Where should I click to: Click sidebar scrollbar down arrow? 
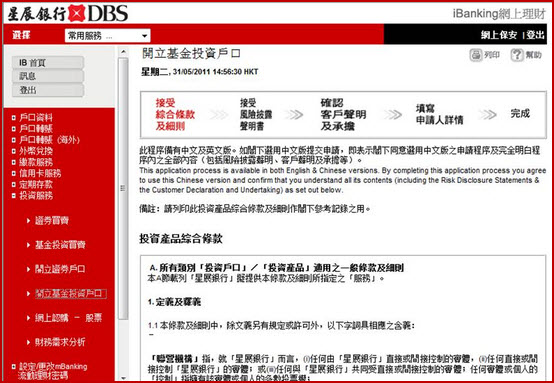(123, 378)
